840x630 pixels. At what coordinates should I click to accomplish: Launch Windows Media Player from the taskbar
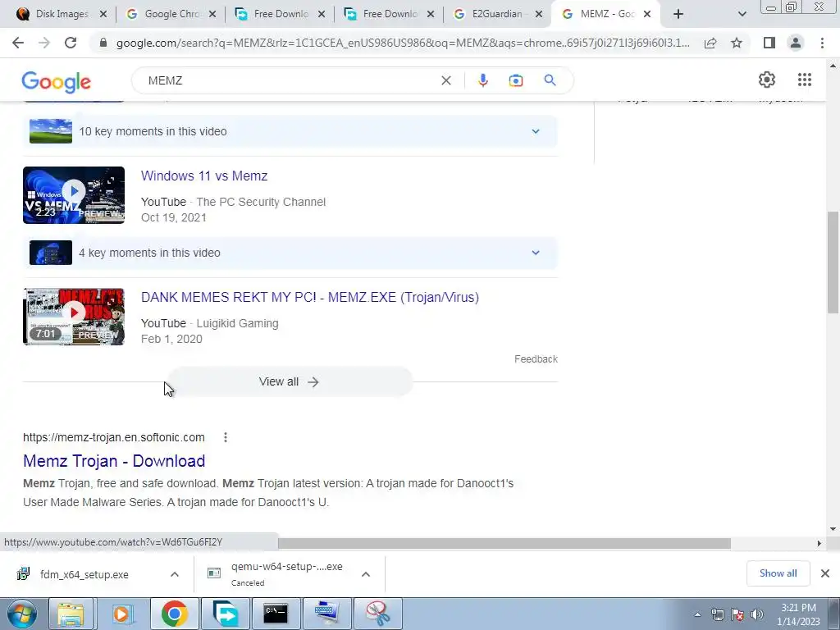pyautogui.click(x=122, y=614)
